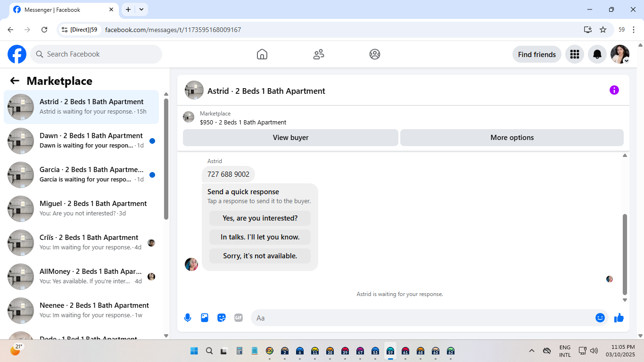Click the address bar URL
644x362 pixels.
click(x=173, y=30)
